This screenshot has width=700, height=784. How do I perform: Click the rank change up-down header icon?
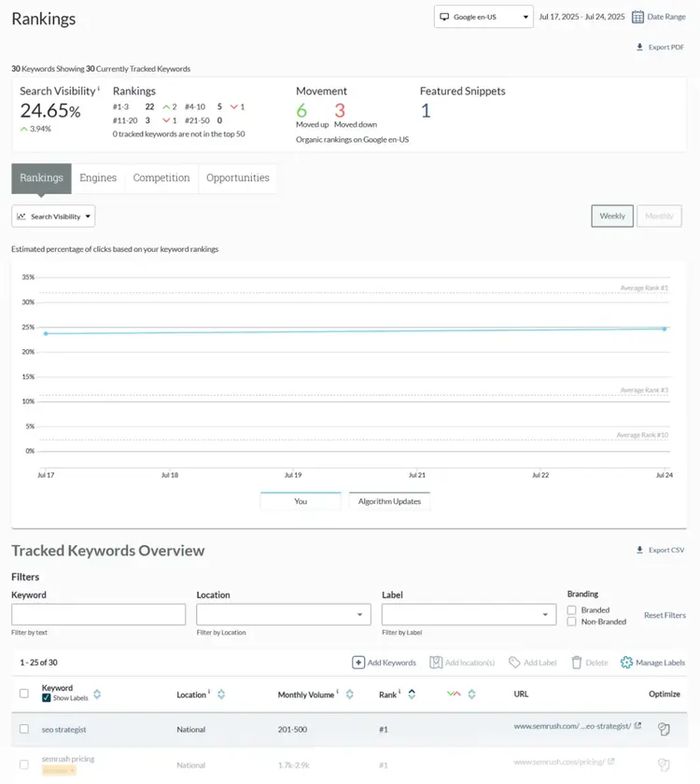(x=454, y=694)
